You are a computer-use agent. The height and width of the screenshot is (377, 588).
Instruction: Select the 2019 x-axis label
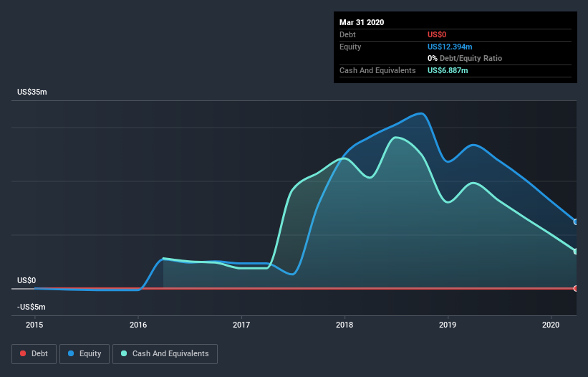[448, 325]
